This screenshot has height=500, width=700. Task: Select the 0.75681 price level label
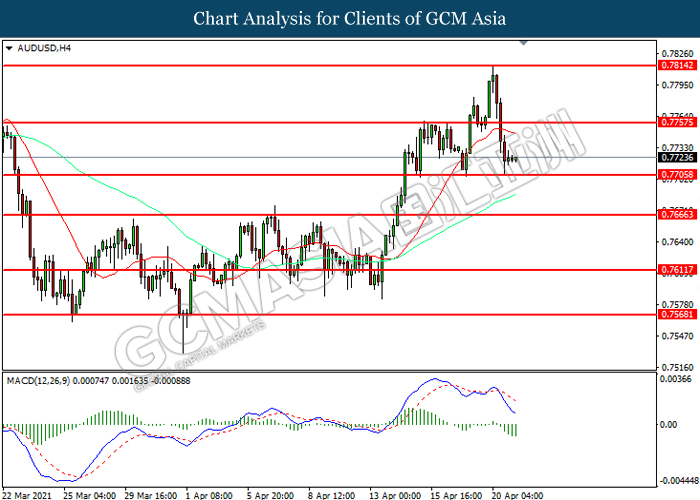677,314
